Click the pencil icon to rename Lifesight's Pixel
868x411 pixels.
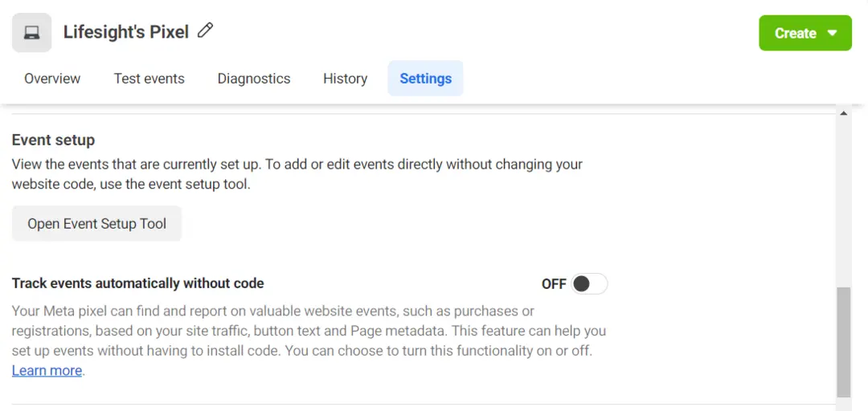coord(206,31)
